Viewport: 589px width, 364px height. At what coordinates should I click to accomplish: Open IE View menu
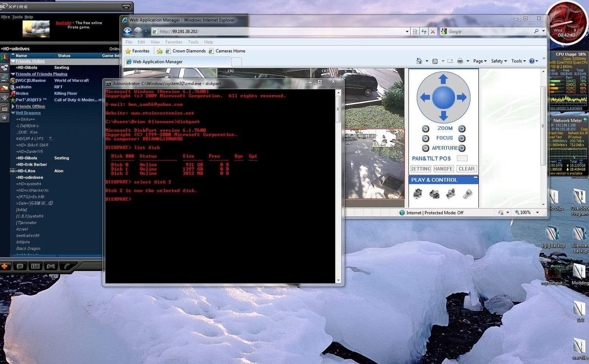point(155,42)
